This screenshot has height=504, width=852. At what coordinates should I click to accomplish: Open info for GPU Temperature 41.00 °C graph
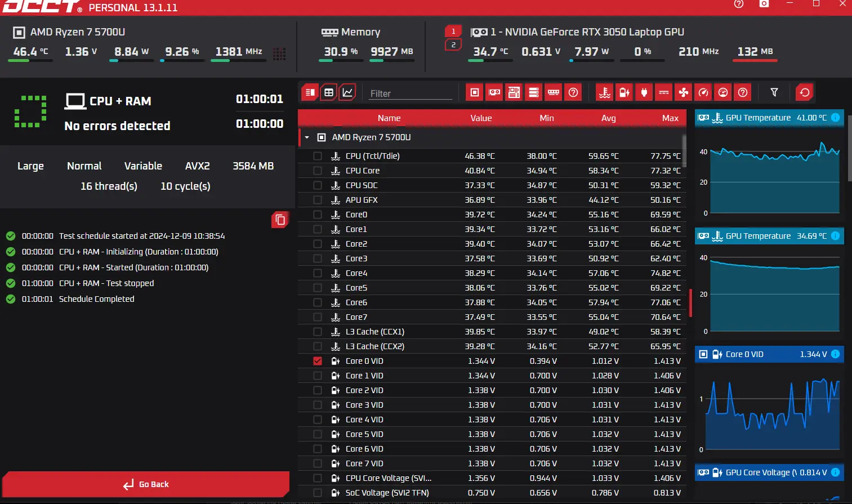point(836,118)
